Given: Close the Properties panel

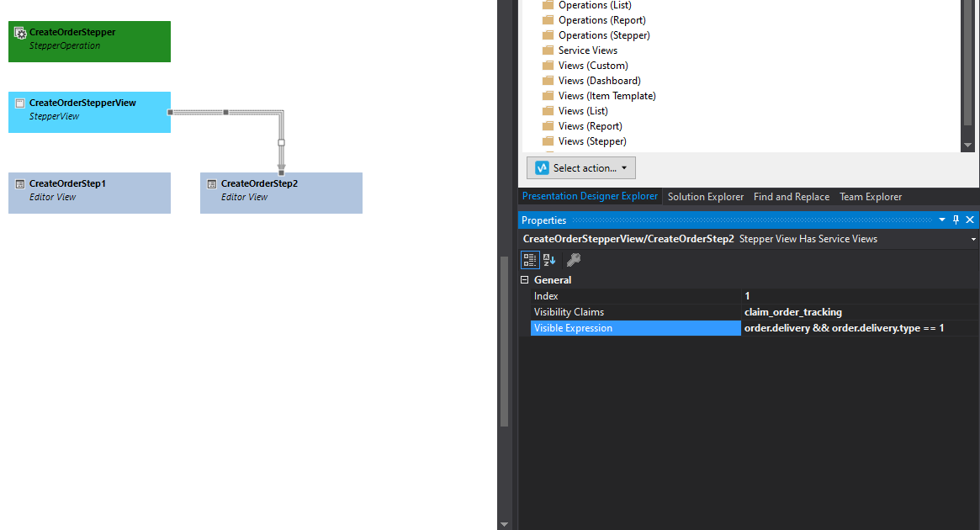Looking at the screenshot, I should pos(970,220).
